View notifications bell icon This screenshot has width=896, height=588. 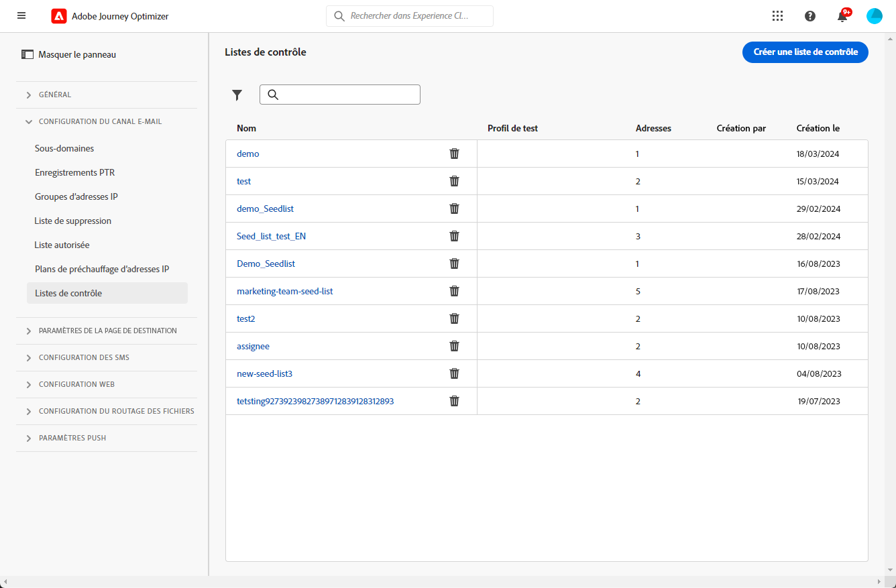point(842,16)
